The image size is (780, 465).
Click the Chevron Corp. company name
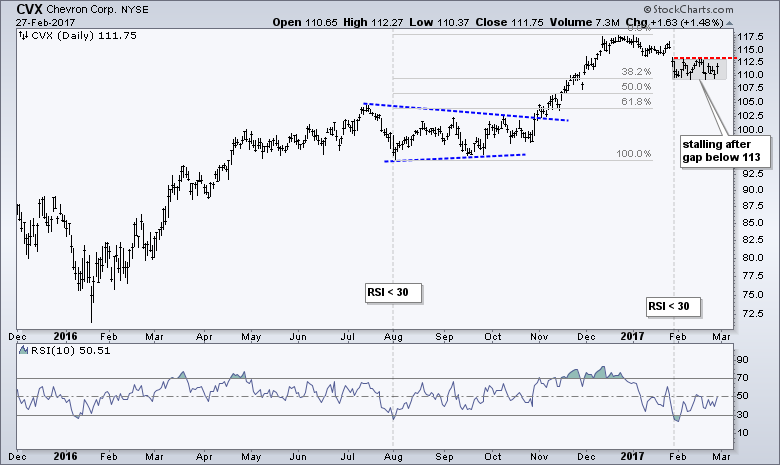coord(82,9)
